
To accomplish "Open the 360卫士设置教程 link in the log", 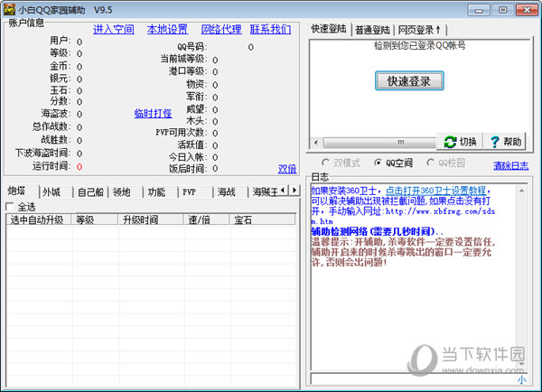I will (x=435, y=191).
